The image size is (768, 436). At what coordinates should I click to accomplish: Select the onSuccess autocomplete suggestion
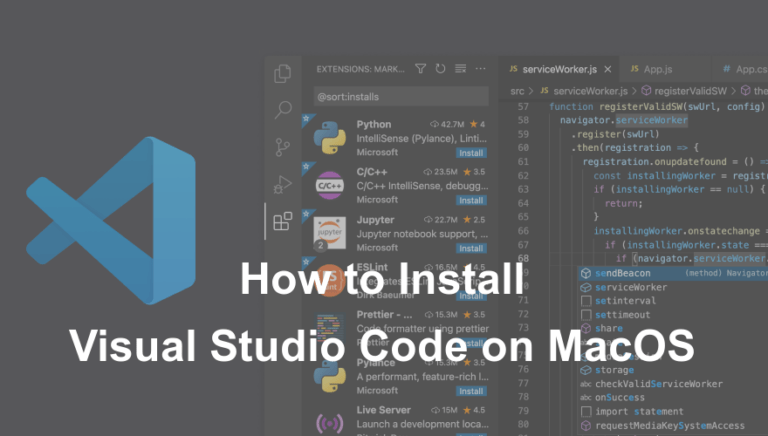(673, 397)
